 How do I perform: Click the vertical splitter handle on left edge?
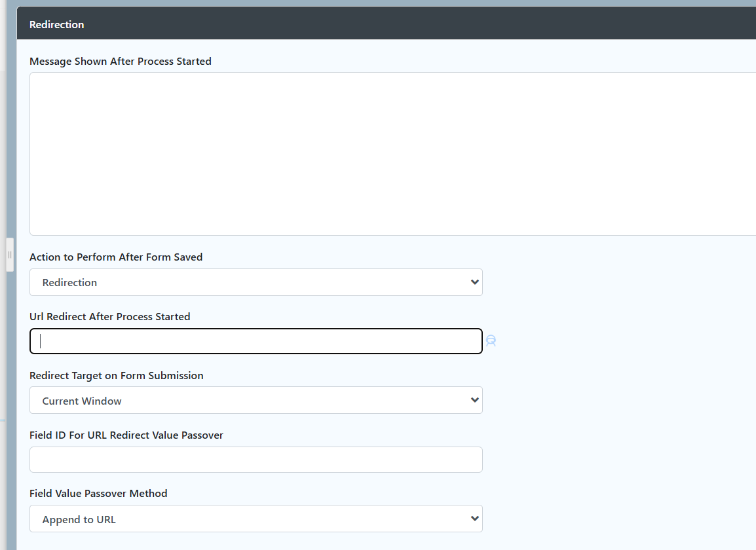(10, 254)
